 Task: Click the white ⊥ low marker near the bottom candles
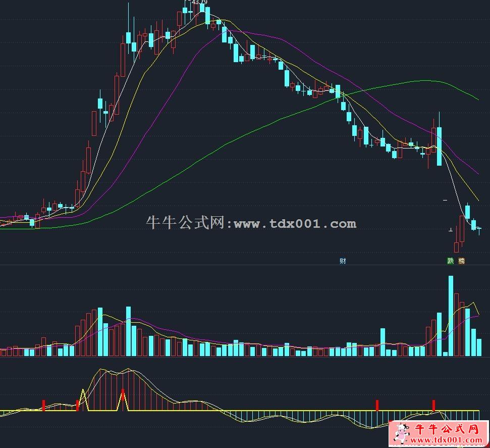pyautogui.click(x=451, y=230)
